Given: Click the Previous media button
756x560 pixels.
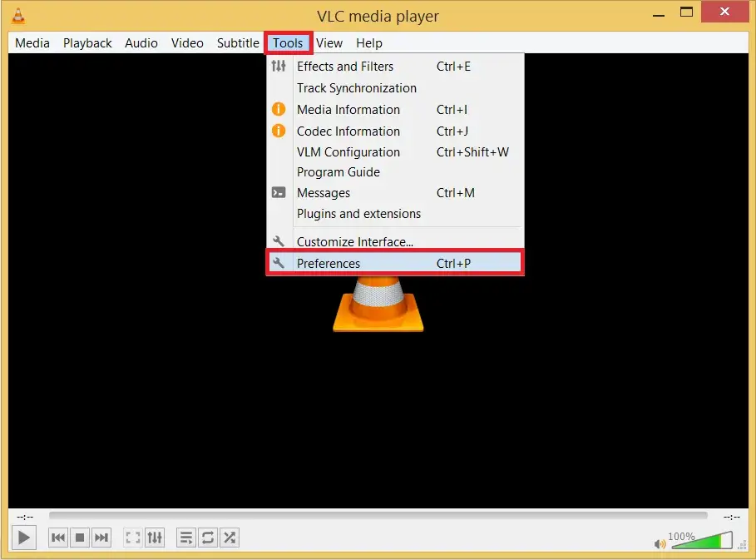Looking at the screenshot, I should point(58,538).
